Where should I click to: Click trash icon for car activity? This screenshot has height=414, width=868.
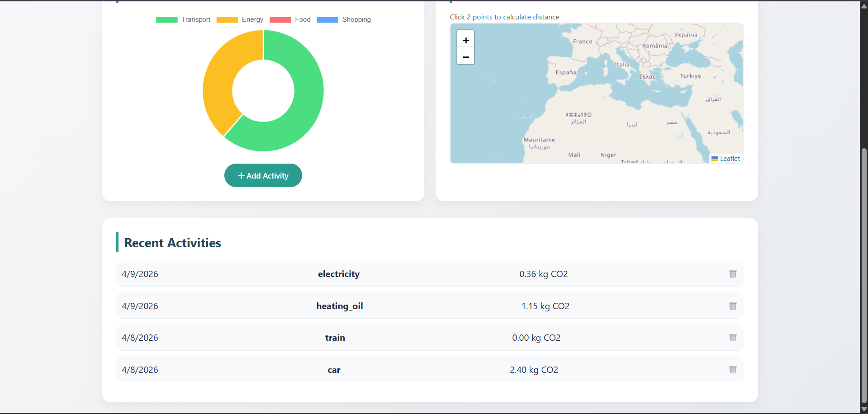[733, 370]
